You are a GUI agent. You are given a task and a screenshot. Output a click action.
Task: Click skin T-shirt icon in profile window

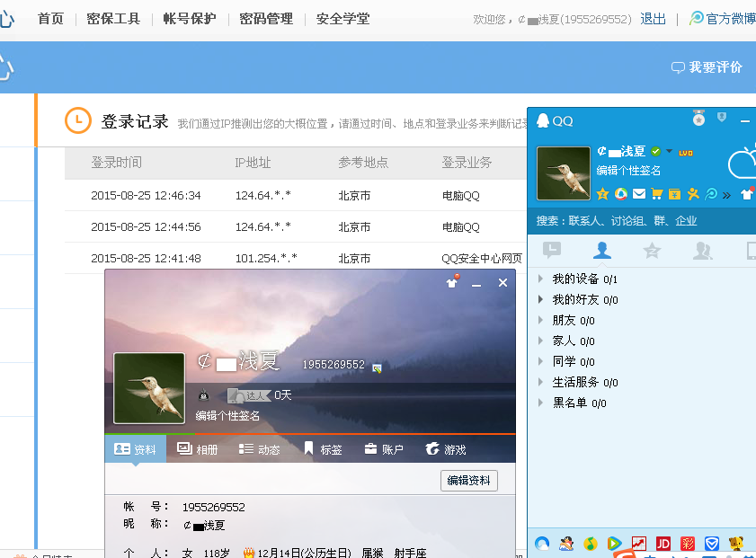coord(452,281)
